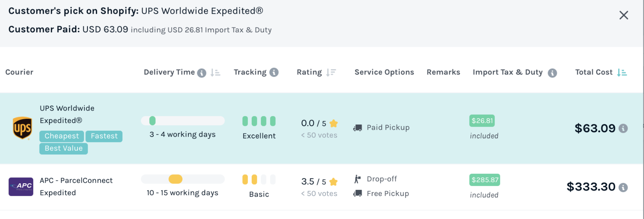Close the courier comparison panel
The height and width of the screenshot is (219, 644).
pos(623,15)
